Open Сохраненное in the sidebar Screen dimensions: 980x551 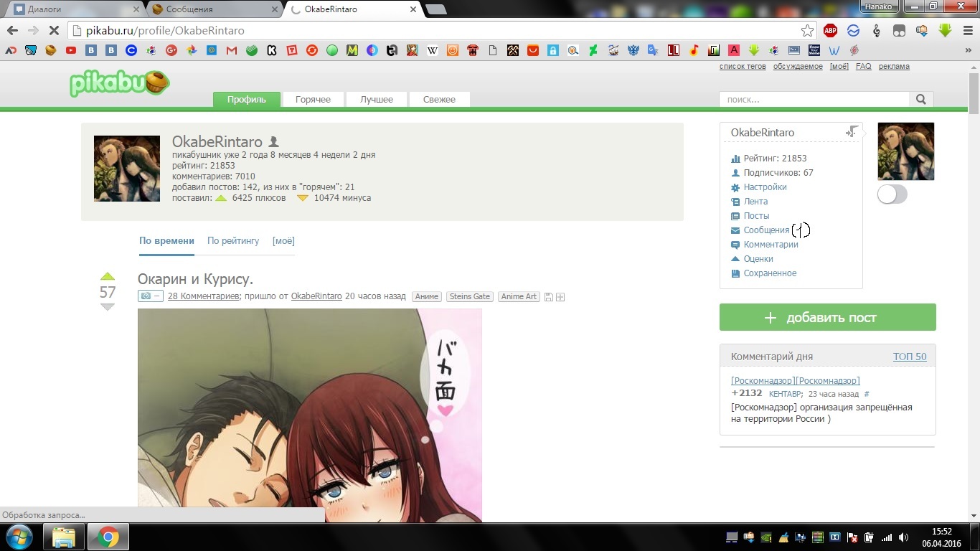(x=770, y=273)
